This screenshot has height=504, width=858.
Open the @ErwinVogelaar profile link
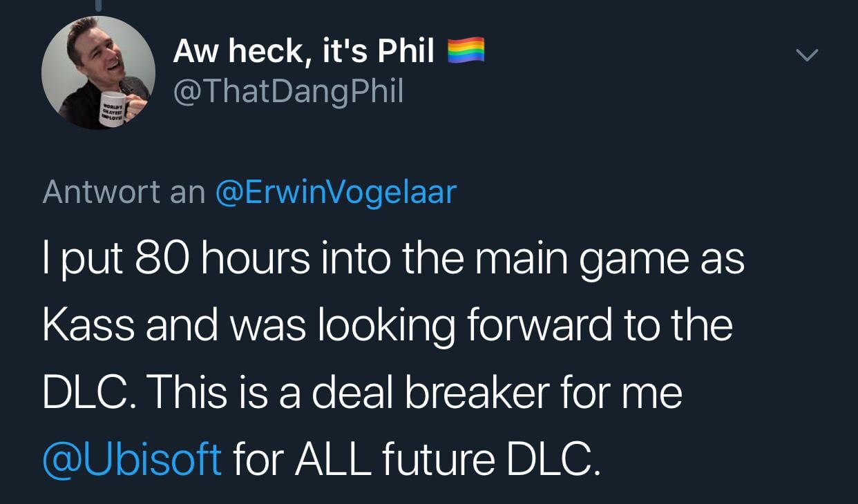tap(336, 192)
